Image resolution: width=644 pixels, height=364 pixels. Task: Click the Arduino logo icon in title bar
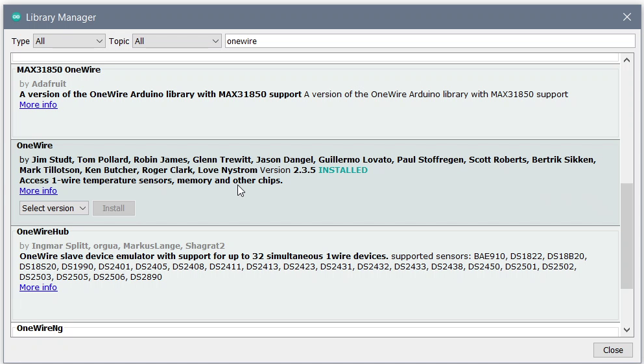tap(16, 17)
